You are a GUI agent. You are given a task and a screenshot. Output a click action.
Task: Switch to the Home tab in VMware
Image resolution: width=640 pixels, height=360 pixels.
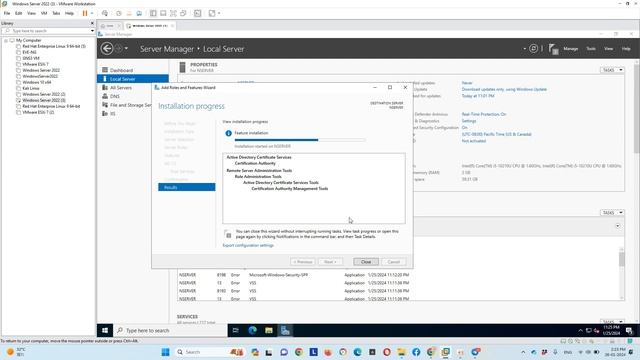coord(110,26)
